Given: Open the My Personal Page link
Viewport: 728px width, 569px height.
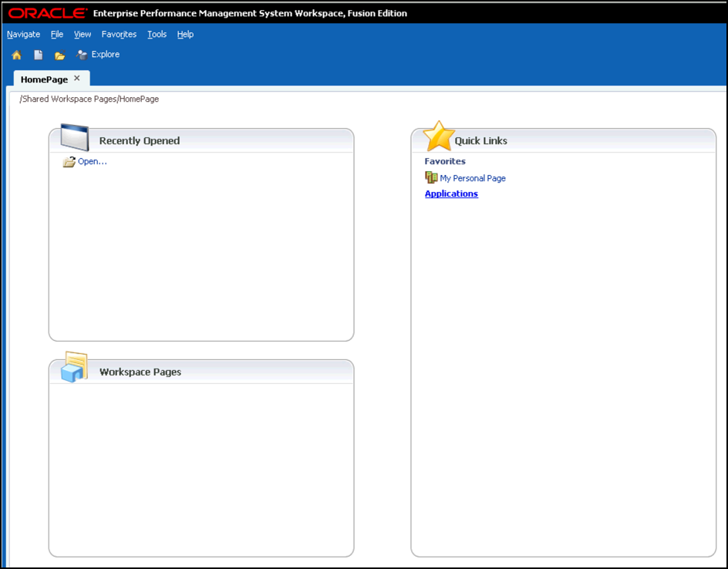Looking at the screenshot, I should tap(473, 178).
